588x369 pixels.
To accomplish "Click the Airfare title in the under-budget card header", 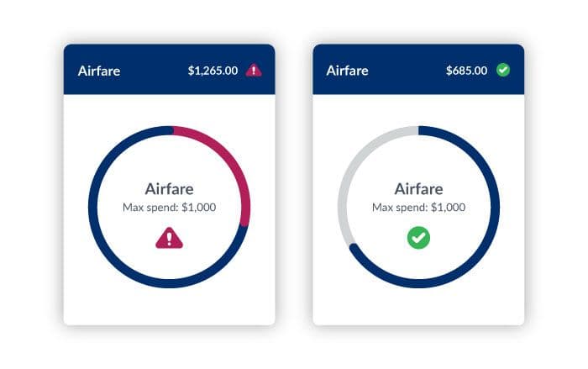I will [347, 71].
